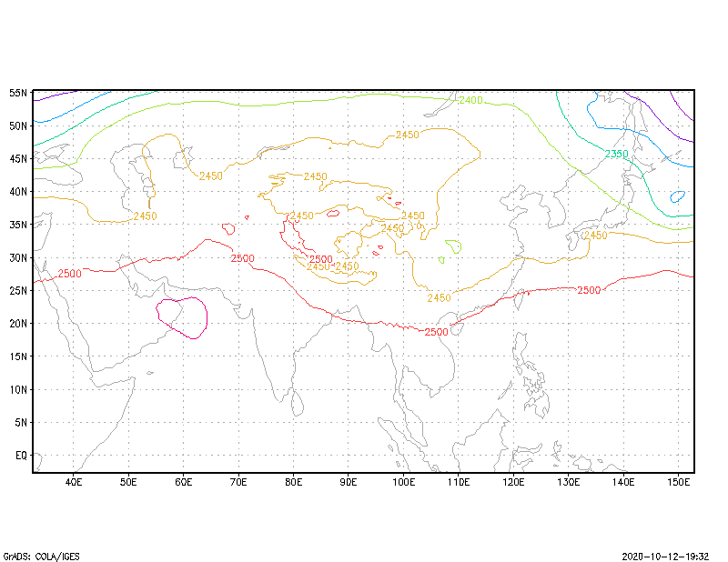
Task: Click the 55N latitude axis label
Action: coord(18,93)
